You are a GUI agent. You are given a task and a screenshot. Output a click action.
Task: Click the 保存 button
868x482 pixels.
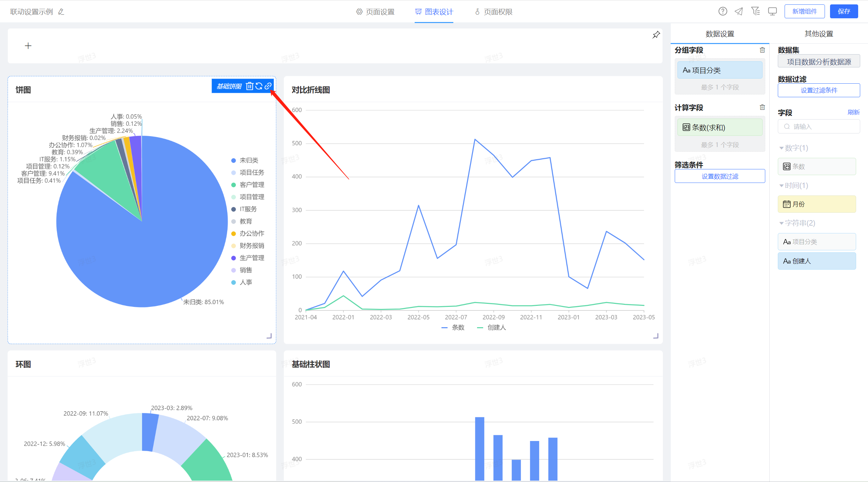[x=844, y=12]
